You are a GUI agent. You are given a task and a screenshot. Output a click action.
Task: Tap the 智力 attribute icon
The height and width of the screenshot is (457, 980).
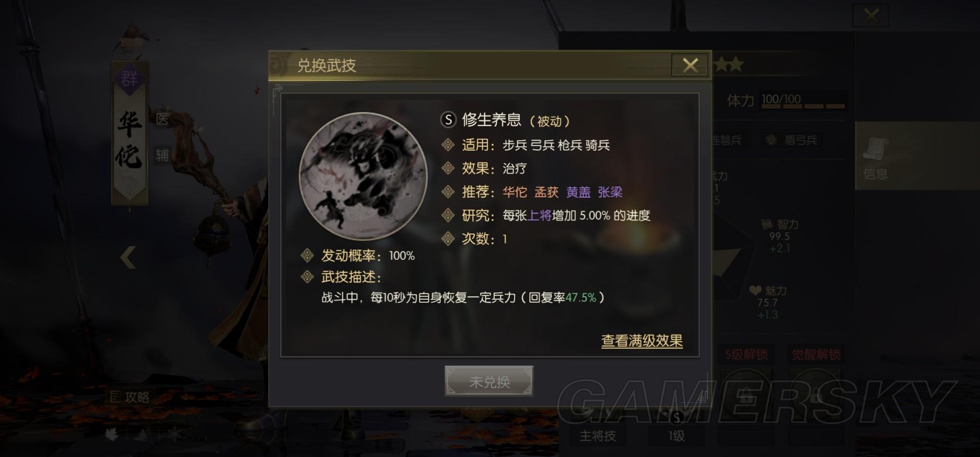tap(767, 224)
